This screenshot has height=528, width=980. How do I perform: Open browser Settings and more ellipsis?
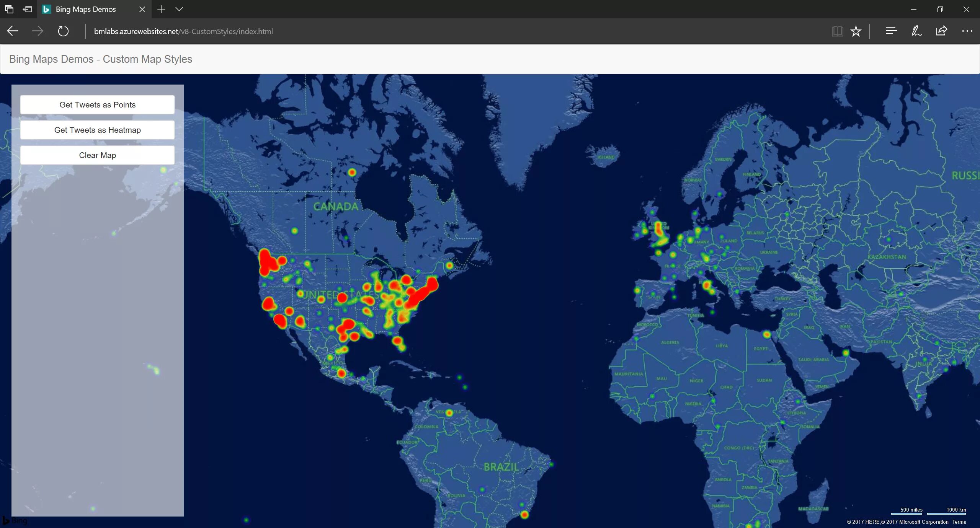tap(967, 31)
